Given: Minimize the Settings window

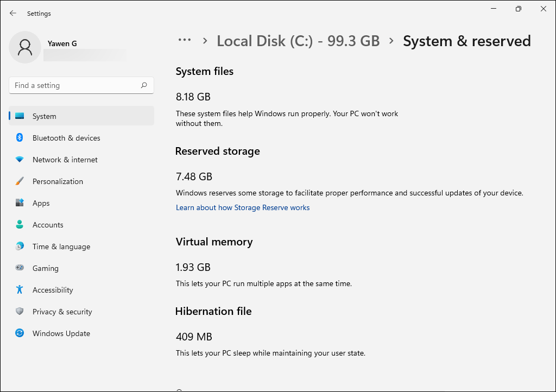Looking at the screenshot, I should tap(493, 9).
